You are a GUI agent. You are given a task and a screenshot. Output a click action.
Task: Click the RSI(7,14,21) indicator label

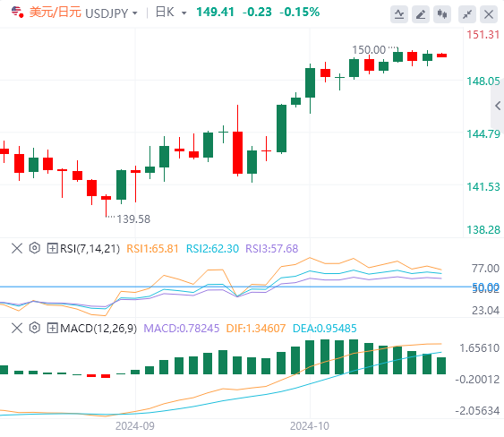90,249
